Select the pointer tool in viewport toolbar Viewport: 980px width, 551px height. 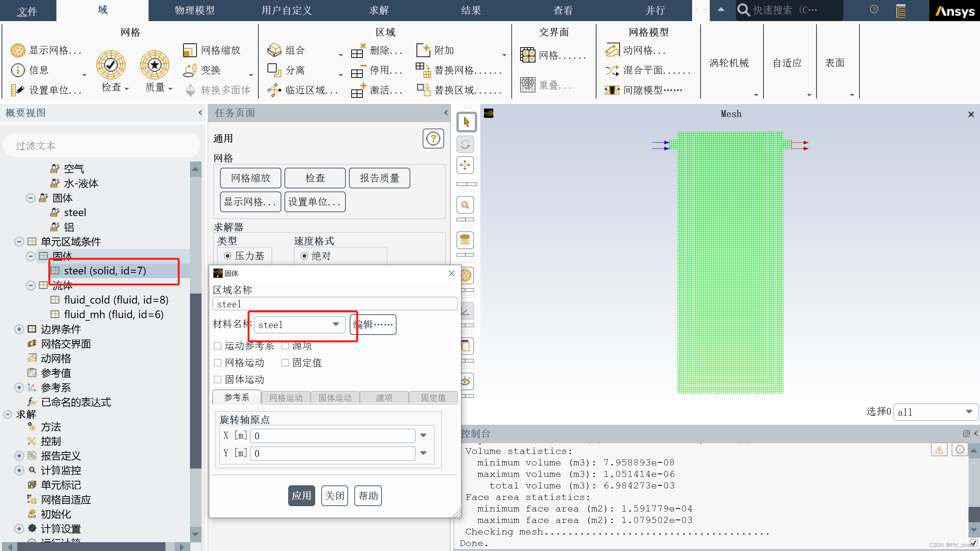pyautogui.click(x=466, y=122)
